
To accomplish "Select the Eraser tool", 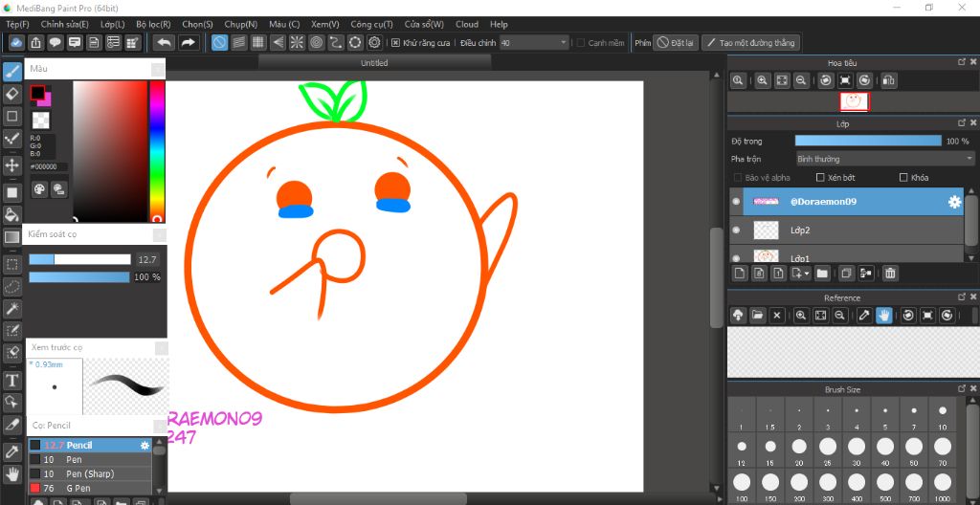I will coord(11,95).
